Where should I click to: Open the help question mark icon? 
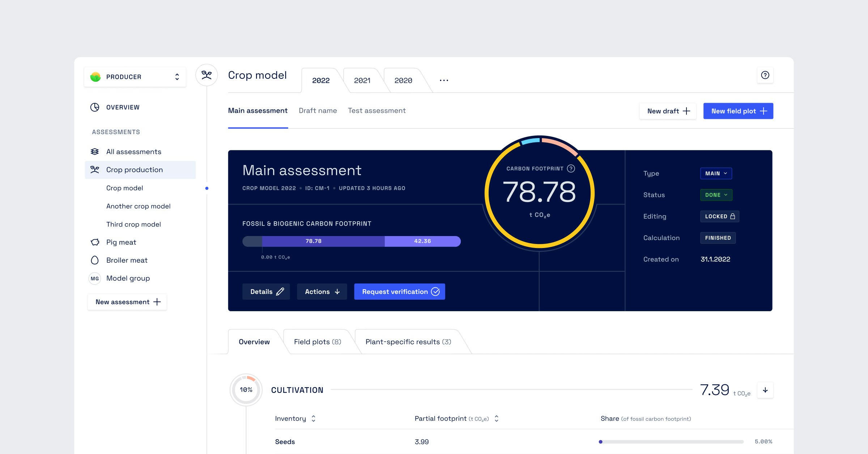pyautogui.click(x=765, y=75)
